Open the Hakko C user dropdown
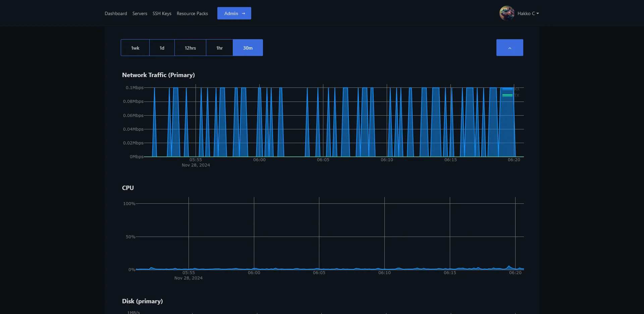 (x=528, y=13)
